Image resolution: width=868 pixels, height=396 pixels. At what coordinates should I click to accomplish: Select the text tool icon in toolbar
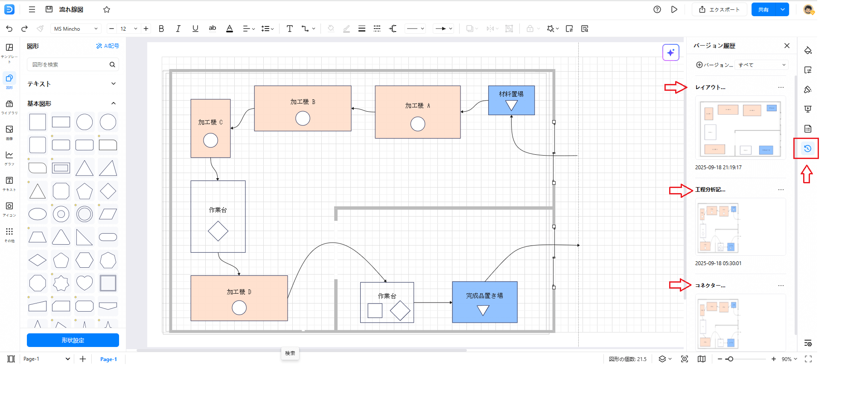(x=289, y=29)
